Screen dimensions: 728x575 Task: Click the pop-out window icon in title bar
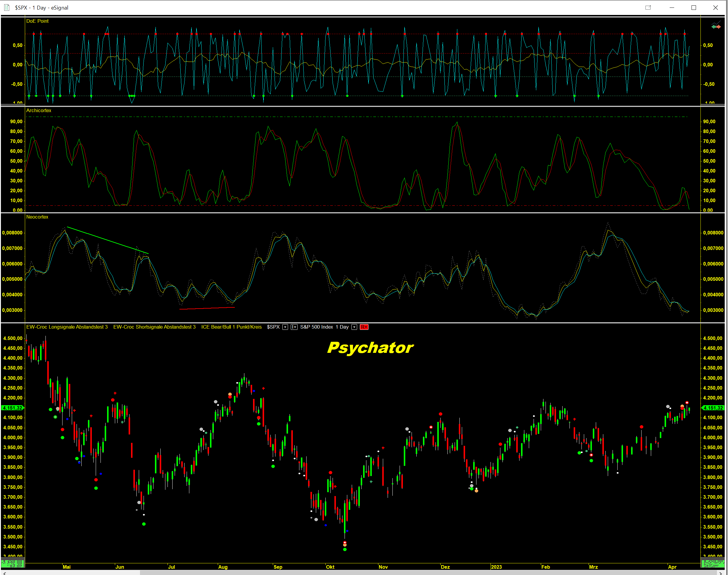648,7
